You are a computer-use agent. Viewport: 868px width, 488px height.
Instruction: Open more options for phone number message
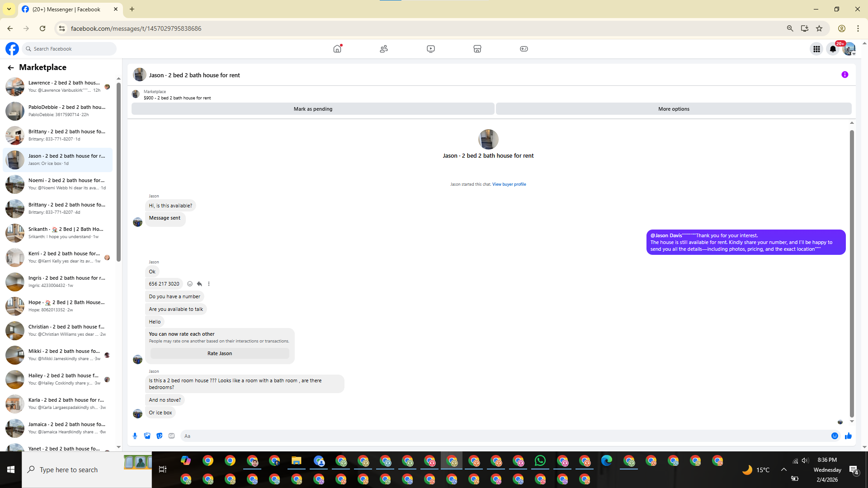pos(209,284)
